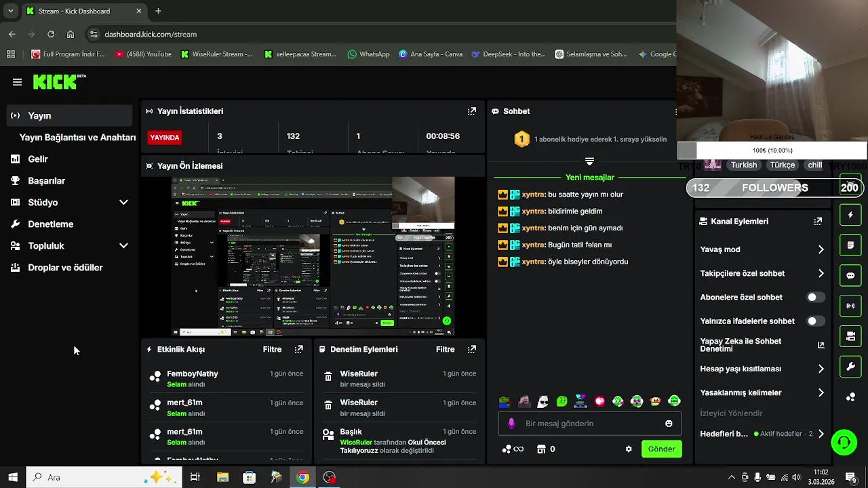Open Yapay Zeka ile Sohbet Denetimi link
The width and height of the screenshot is (868, 488).
pyautogui.click(x=762, y=345)
